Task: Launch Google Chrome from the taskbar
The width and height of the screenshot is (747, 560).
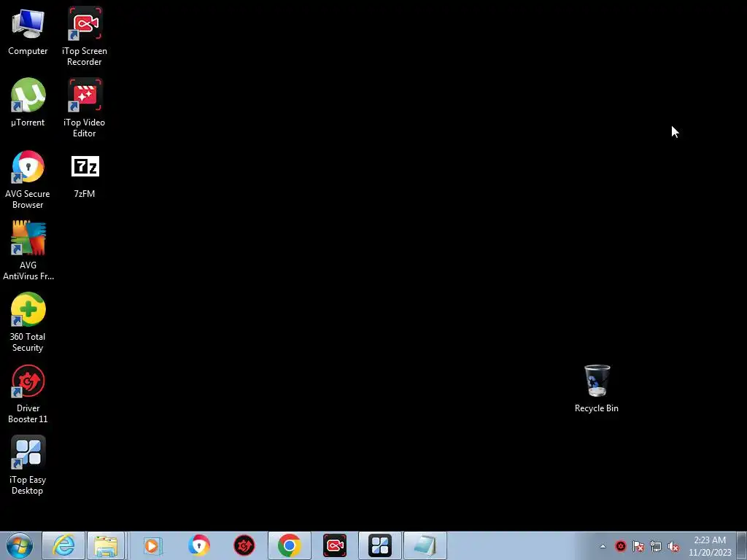Action: 289,545
